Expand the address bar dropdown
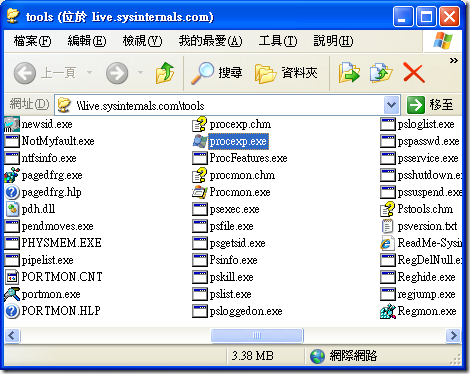The image size is (470, 374). click(391, 106)
